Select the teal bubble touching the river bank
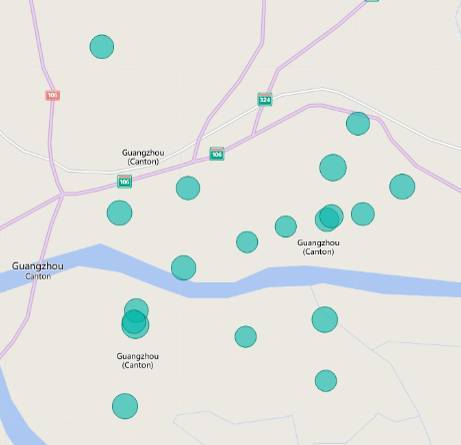 [183, 268]
